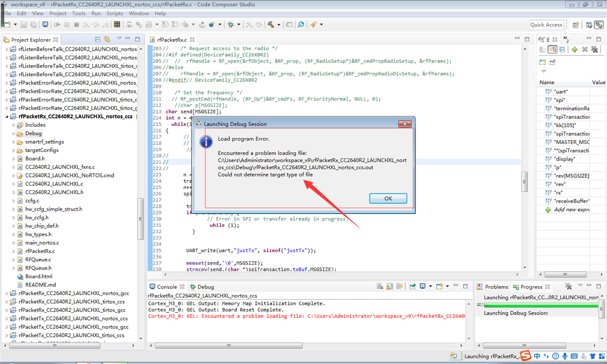Screen dimensions: 607x364
Task: Click 'Add new expression' row
Action: coord(568,210)
